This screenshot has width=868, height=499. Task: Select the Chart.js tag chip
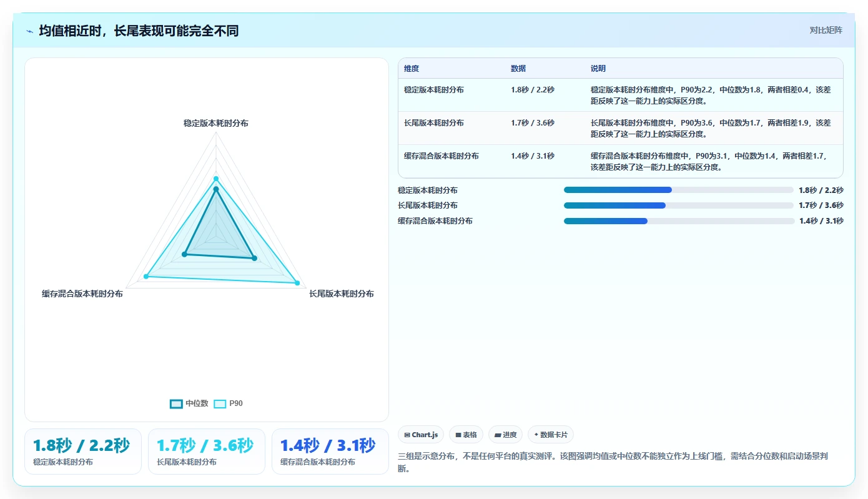pos(421,435)
